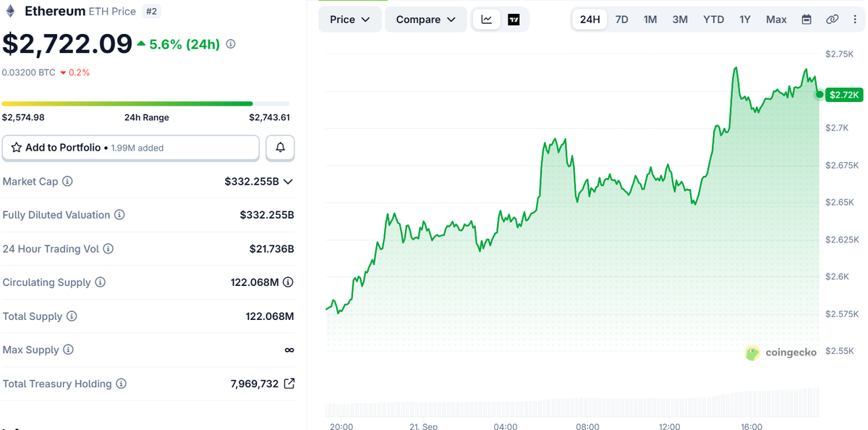Select the 1M time range tab
Image resolution: width=868 pixels, height=430 pixels.
click(x=650, y=20)
